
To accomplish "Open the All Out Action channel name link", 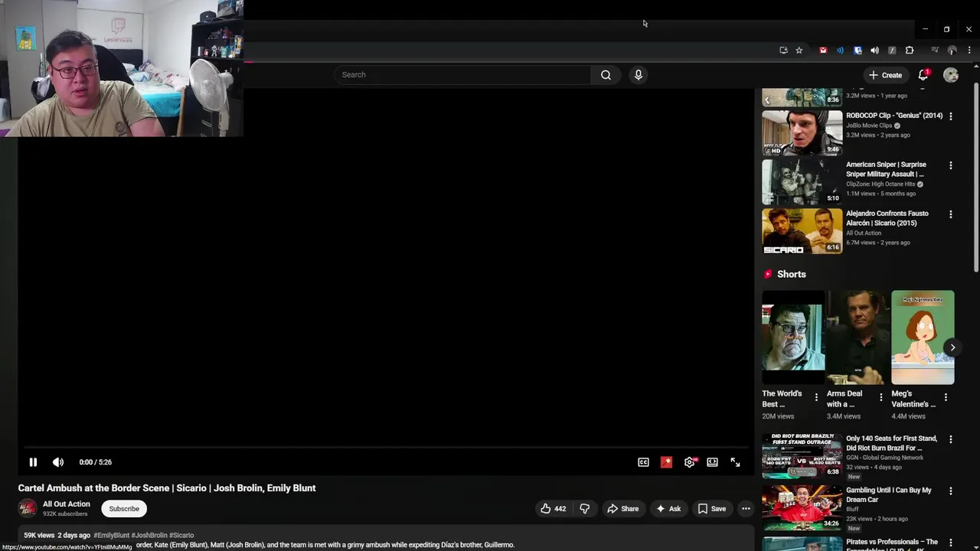I will pyautogui.click(x=66, y=504).
